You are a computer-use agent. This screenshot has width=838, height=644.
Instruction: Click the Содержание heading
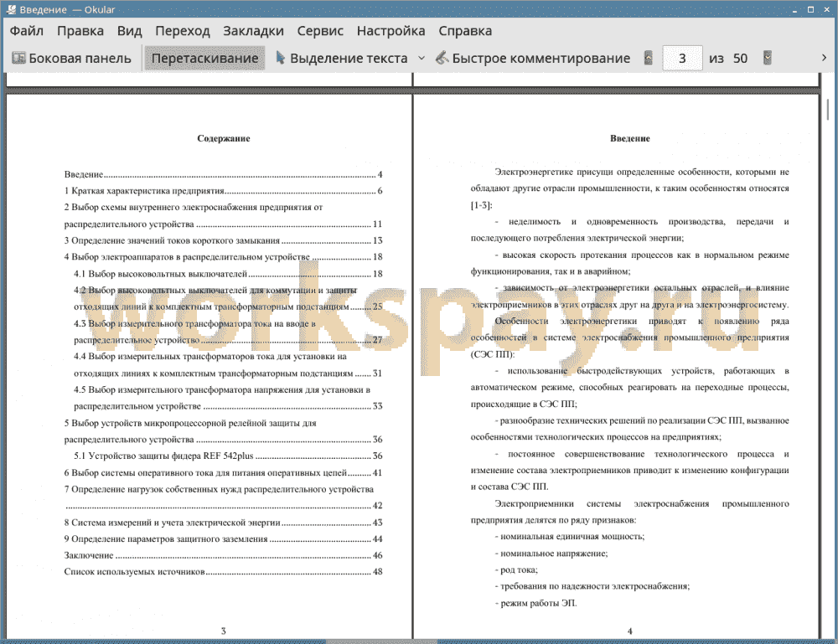point(224,138)
